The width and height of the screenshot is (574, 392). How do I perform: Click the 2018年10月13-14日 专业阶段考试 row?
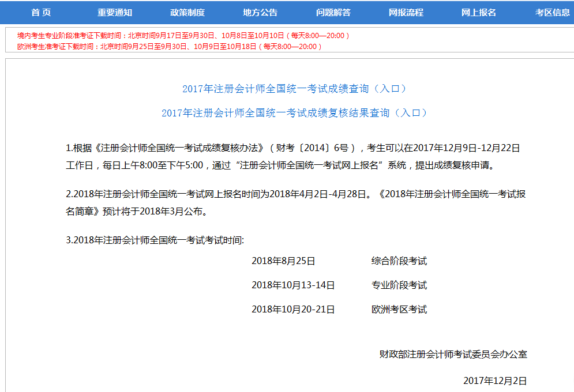[x=339, y=285]
